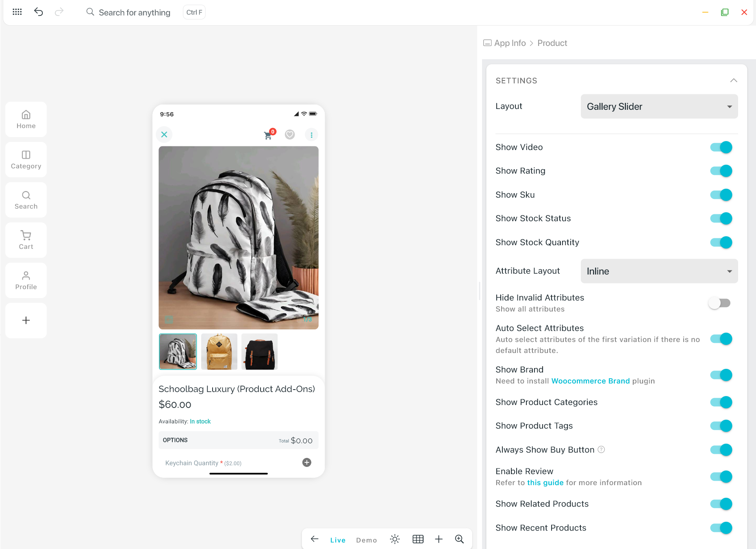
Task: Open the Layout Gallery Slider dropdown
Action: pos(659,107)
